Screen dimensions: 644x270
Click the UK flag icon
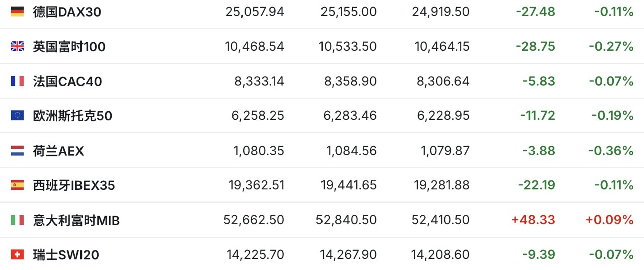coord(17,46)
